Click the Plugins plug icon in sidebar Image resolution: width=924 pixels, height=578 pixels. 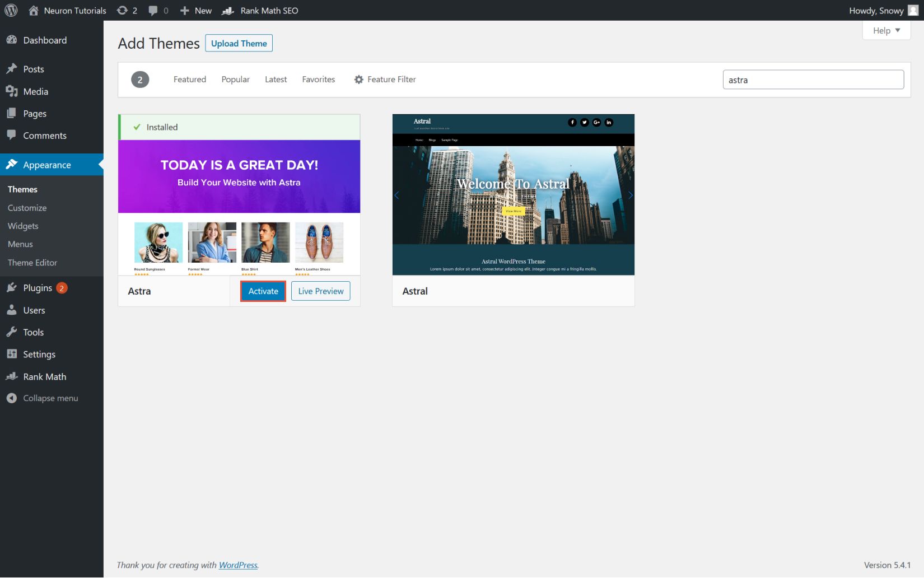tap(12, 287)
